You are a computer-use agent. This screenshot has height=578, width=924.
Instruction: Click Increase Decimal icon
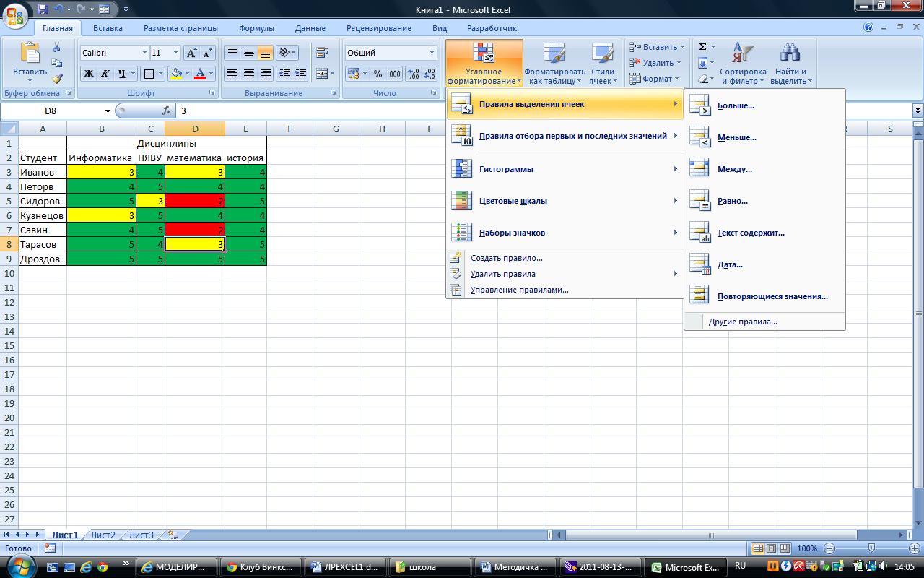tap(414, 74)
